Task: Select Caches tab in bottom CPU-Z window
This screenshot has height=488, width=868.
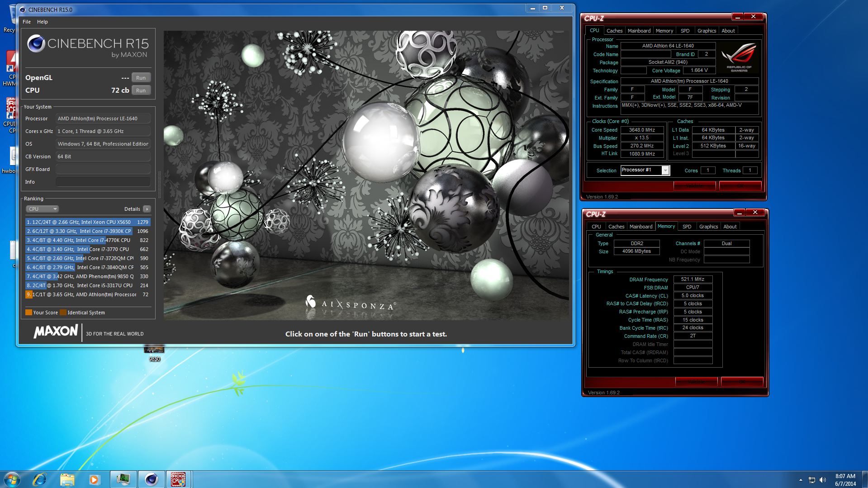Action: 616,227
